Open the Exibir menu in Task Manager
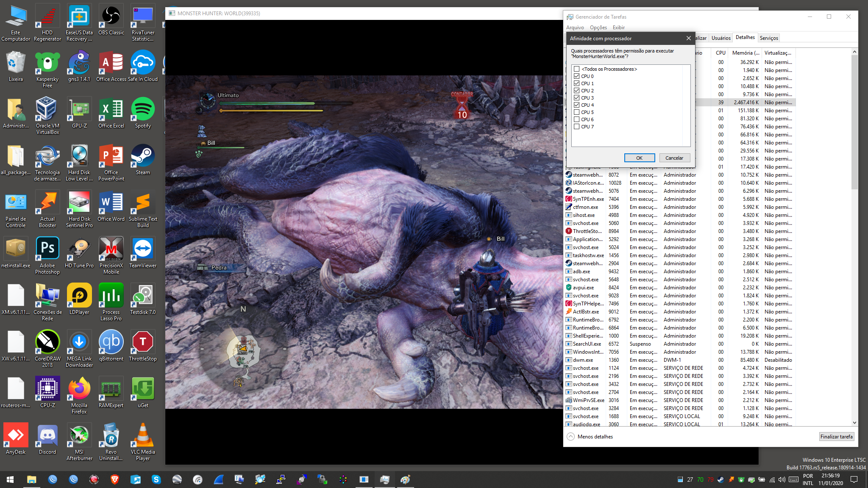 click(618, 28)
